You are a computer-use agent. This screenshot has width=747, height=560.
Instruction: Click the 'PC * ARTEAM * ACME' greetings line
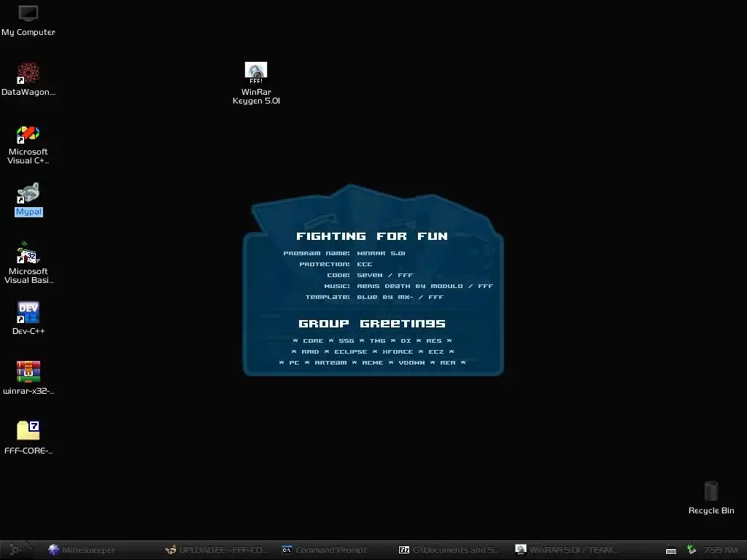point(372,363)
